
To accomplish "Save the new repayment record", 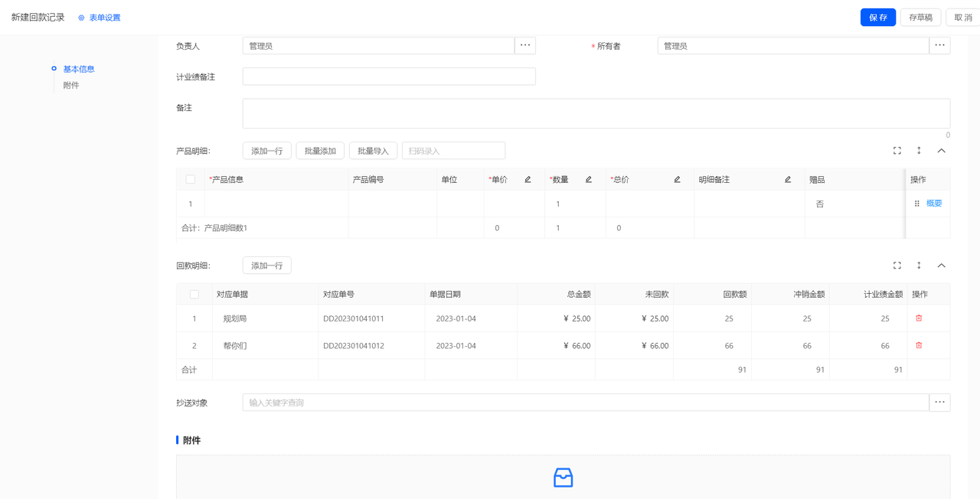I will click(878, 18).
